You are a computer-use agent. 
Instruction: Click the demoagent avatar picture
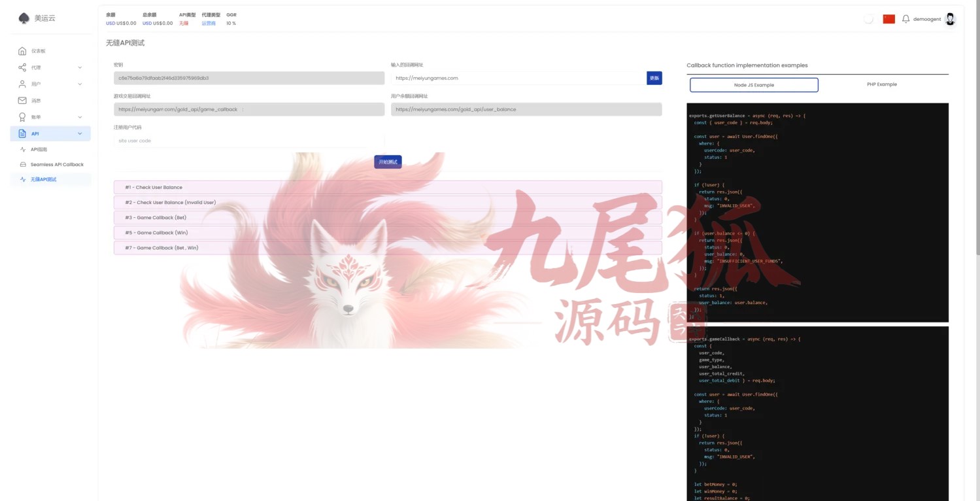950,19
